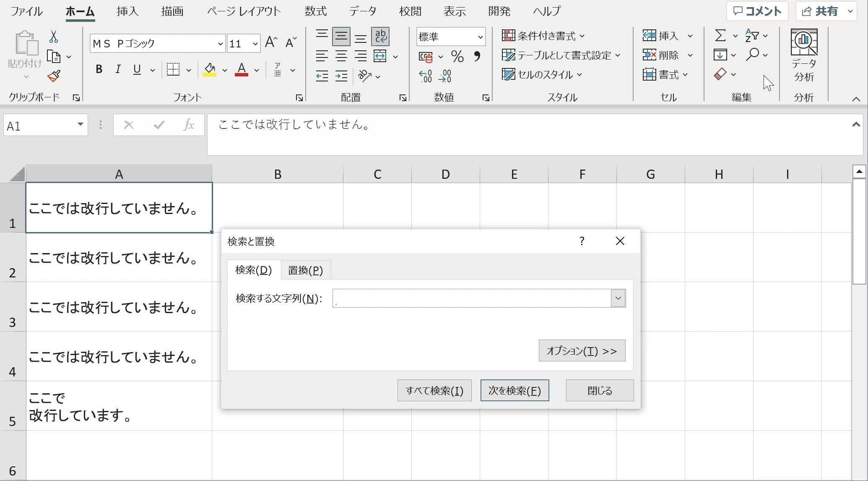Open the 標準 number format dropdown
The width and height of the screenshot is (868, 481).
(x=480, y=37)
